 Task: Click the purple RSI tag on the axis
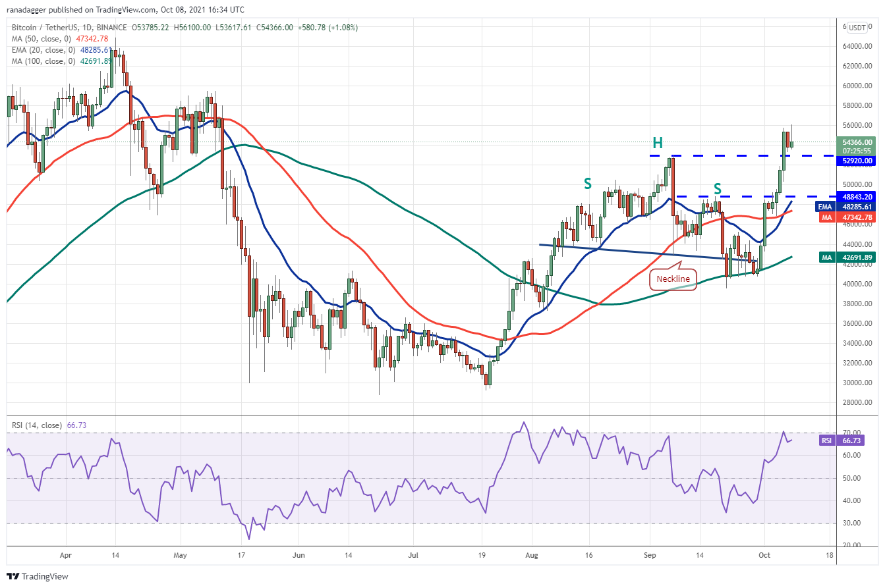(x=828, y=440)
